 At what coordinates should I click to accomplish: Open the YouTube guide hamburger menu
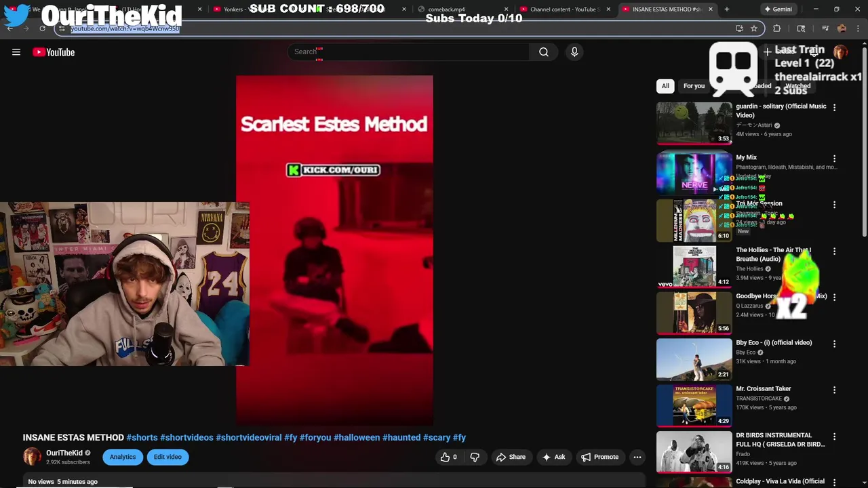click(x=16, y=52)
